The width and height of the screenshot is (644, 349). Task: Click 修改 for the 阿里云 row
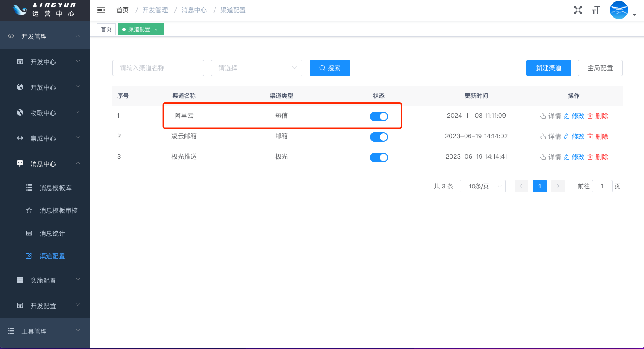point(574,116)
